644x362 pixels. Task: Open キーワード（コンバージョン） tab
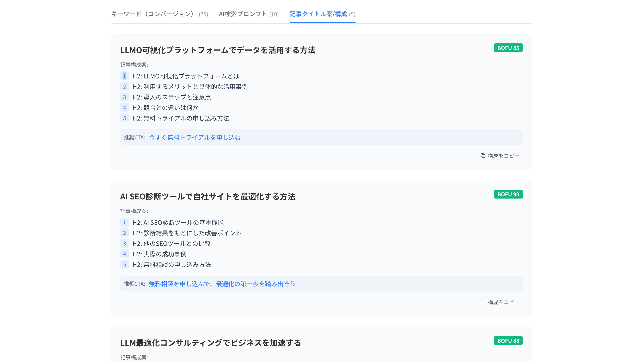coord(159,14)
